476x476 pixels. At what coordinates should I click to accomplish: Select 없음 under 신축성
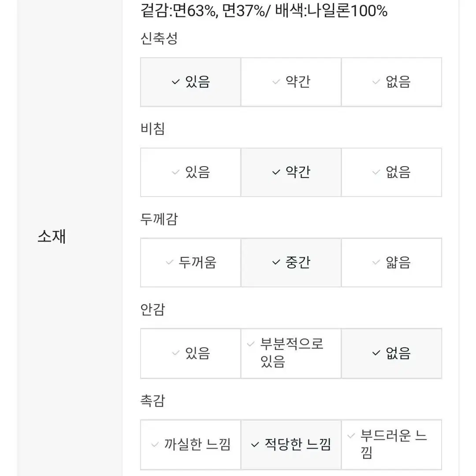coord(392,82)
